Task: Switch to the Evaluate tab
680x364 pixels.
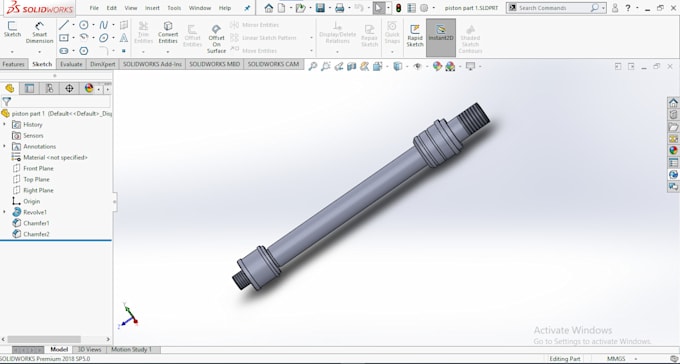Action: coord(71,64)
